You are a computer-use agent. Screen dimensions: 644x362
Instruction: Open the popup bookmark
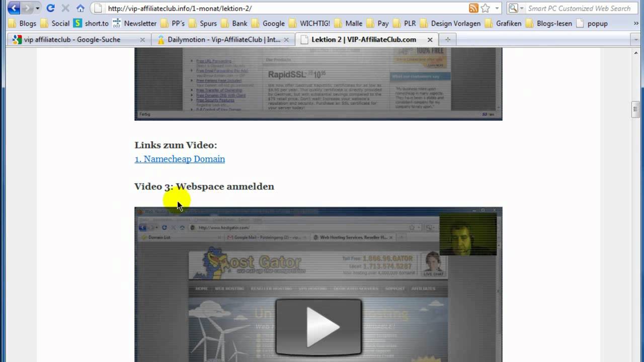tap(592, 23)
